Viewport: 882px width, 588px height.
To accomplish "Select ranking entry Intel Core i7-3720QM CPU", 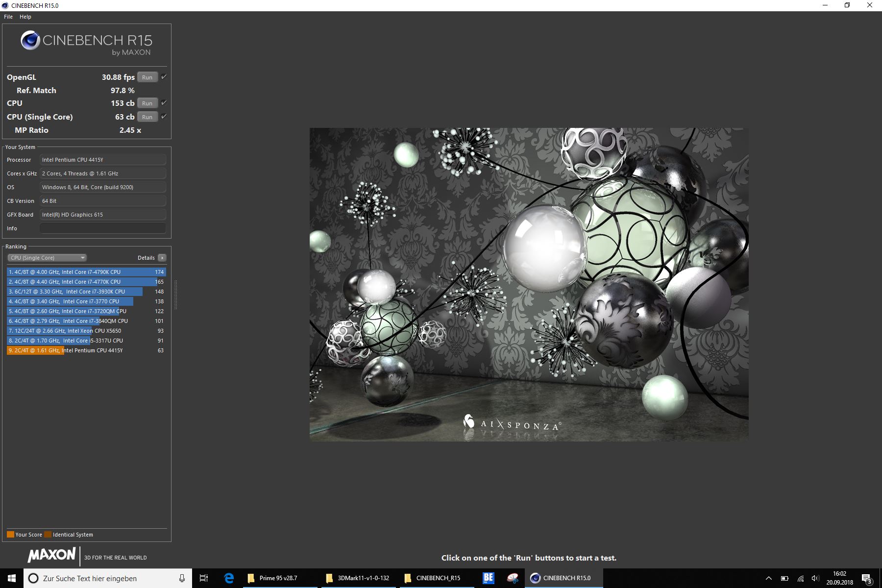I will [87, 311].
